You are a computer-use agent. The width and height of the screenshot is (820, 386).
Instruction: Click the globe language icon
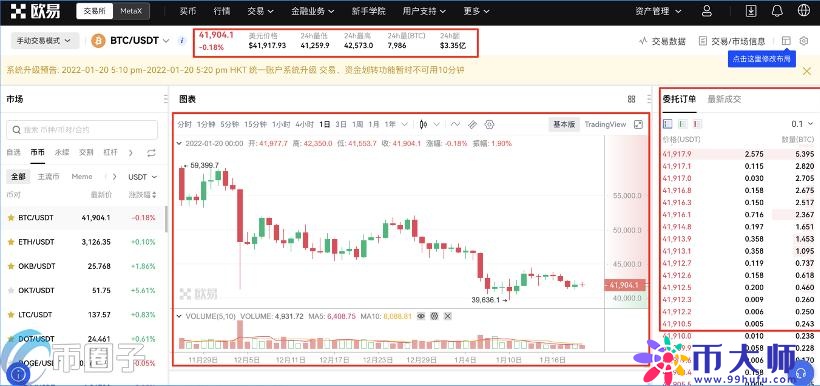pos(804,10)
